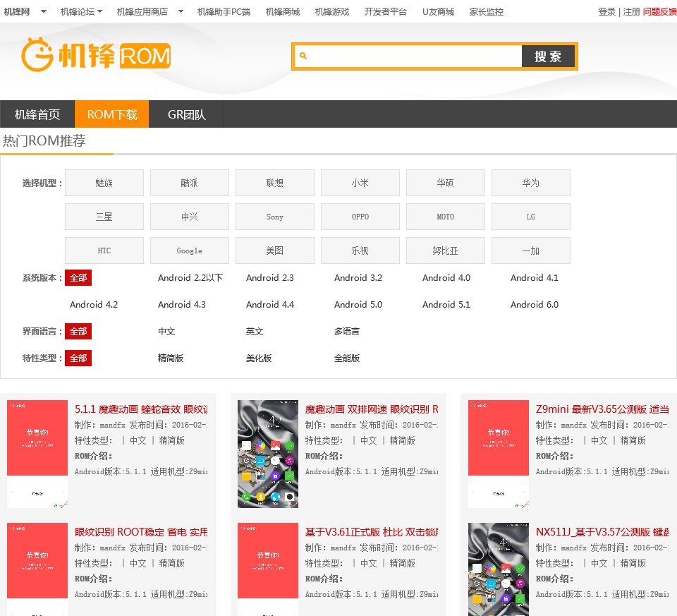Open Z9mini 最新V3.65公测版 ROM
677x616 pixels.
(x=602, y=409)
